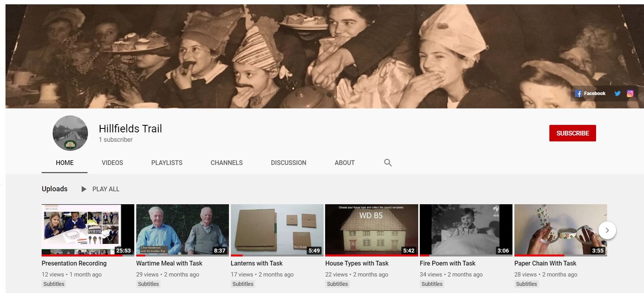This screenshot has width=644, height=293.
Task: Click '12 views • 1 month ago' text
Action: click(x=72, y=275)
